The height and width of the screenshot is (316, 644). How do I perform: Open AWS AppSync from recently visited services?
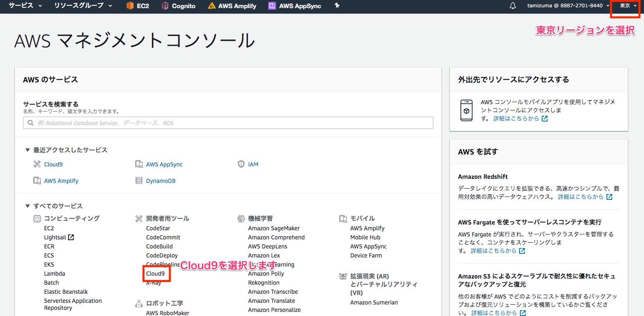pyautogui.click(x=164, y=164)
